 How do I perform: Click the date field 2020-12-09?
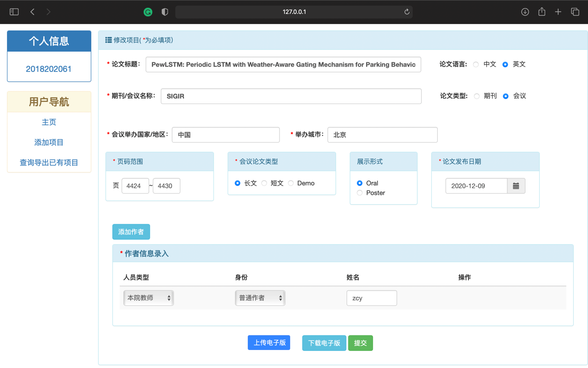click(x=476, y=186)
